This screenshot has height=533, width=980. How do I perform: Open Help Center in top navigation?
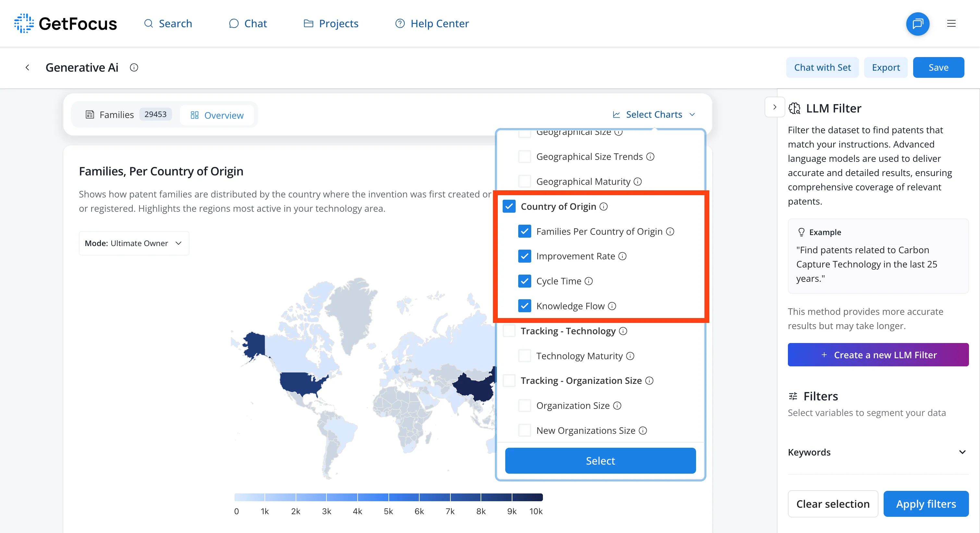tap(432, 24)
